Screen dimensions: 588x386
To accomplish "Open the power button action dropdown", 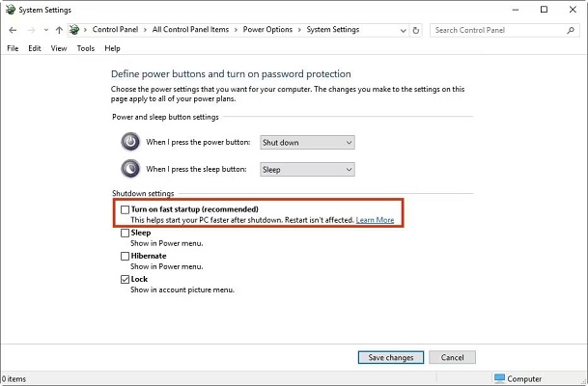I will point(306,142).
